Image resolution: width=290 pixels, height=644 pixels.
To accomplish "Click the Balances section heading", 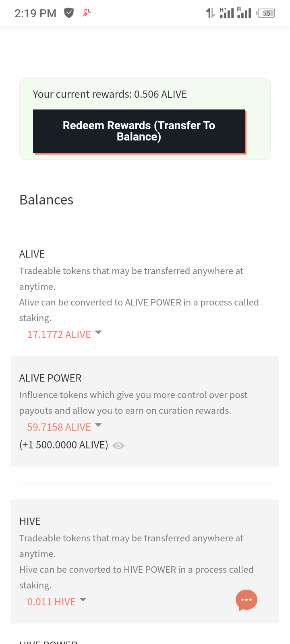I will coord(46,200).
